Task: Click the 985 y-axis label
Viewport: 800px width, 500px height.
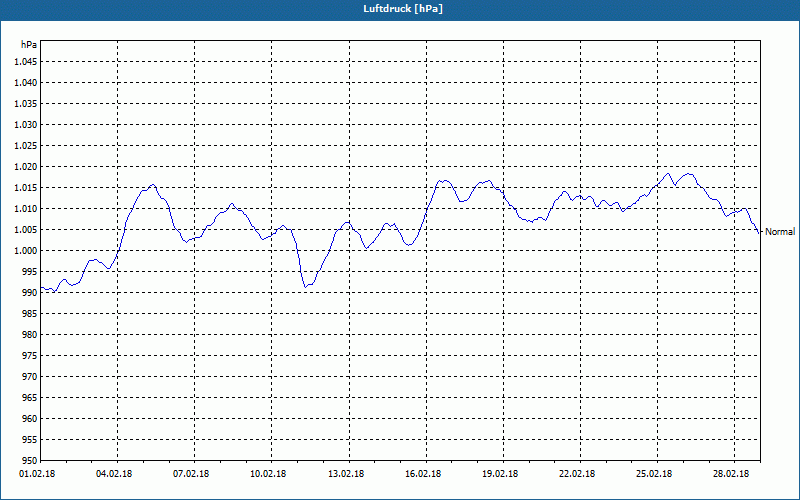Action: 30,314
